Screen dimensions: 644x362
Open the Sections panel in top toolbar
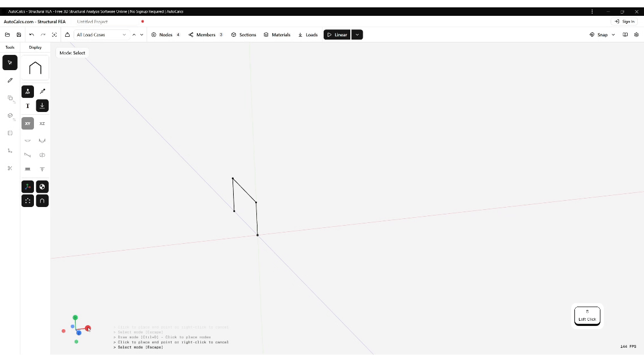point(243,35)
